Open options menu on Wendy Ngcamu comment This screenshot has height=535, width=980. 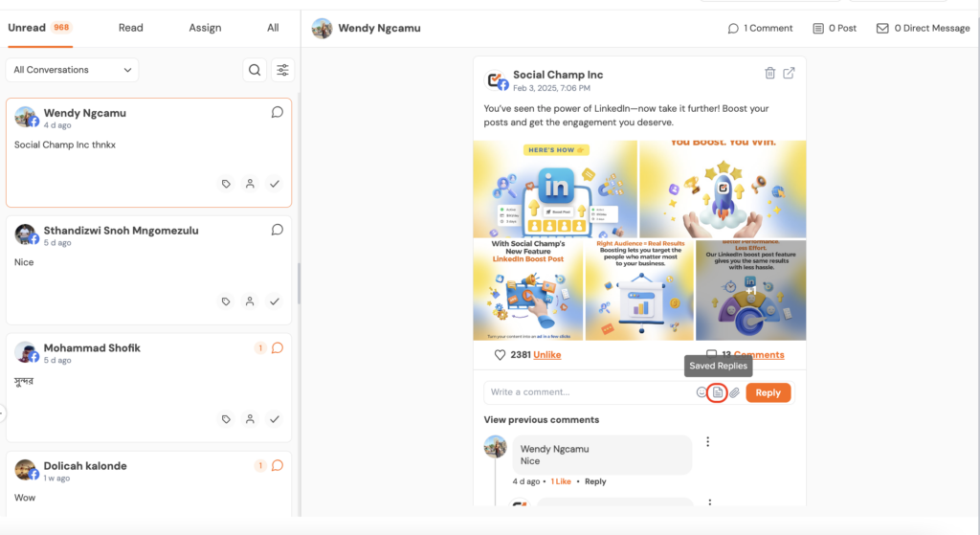coord(708,442)
